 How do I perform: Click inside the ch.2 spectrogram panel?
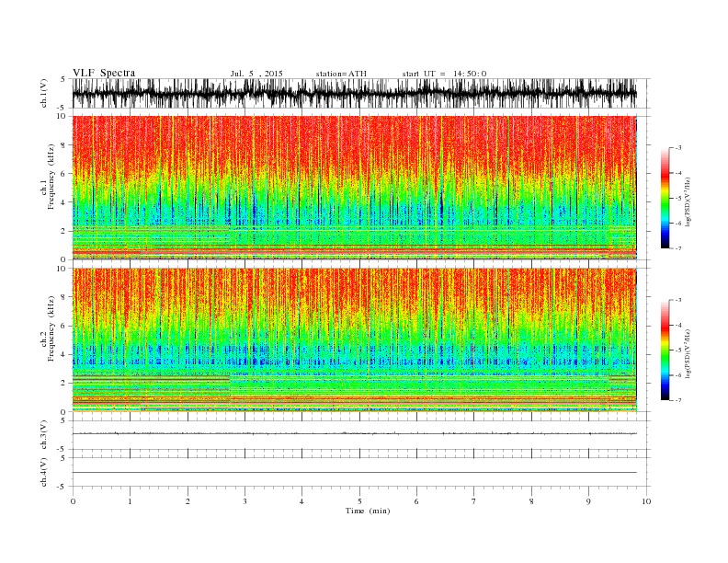355,339
